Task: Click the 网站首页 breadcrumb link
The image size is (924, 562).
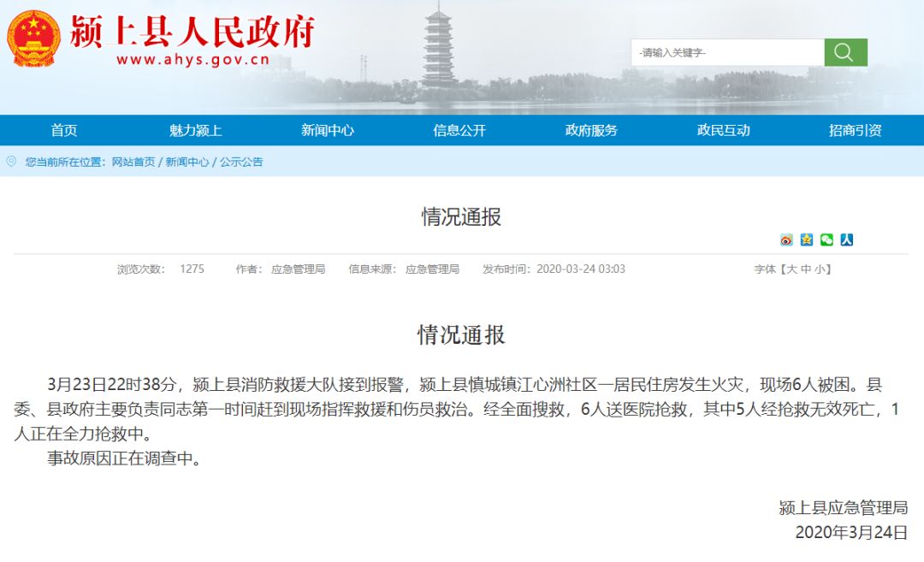Action: tap(134, 162)
